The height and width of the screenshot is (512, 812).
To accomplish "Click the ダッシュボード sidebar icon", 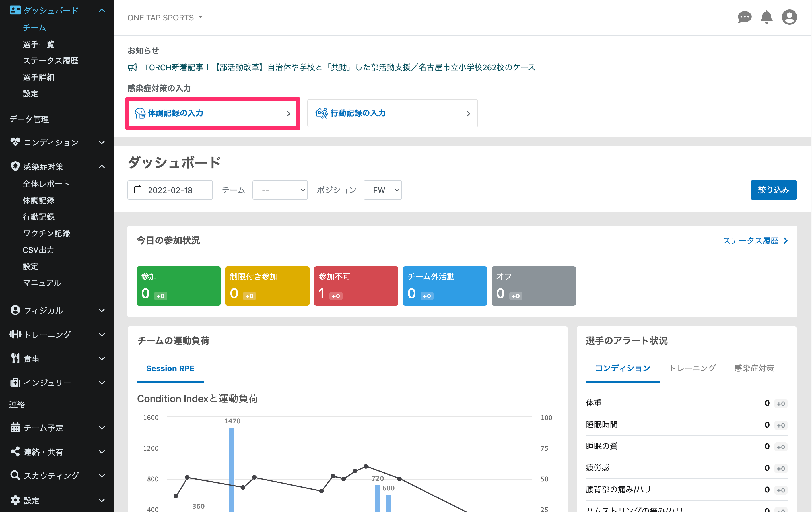I will 15,10.
